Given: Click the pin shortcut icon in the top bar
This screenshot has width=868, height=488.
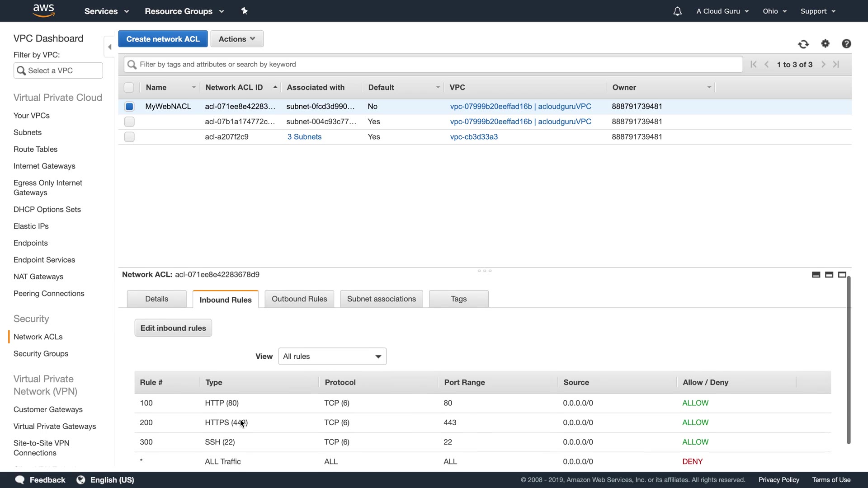Looking at the screenshot, I should pyautogui.click(x=245, y=11).
